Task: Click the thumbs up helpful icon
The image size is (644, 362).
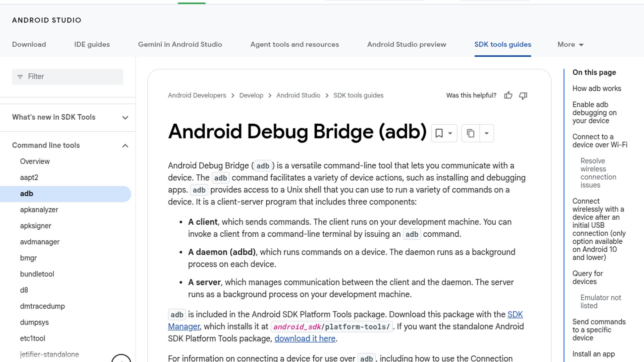Action: click(x=508, y=96)
